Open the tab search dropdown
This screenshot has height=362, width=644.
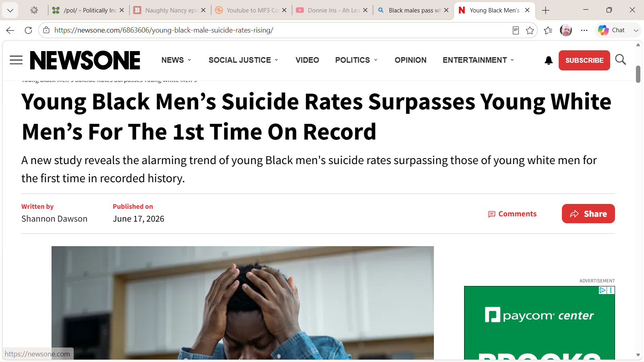pos(10,10)
